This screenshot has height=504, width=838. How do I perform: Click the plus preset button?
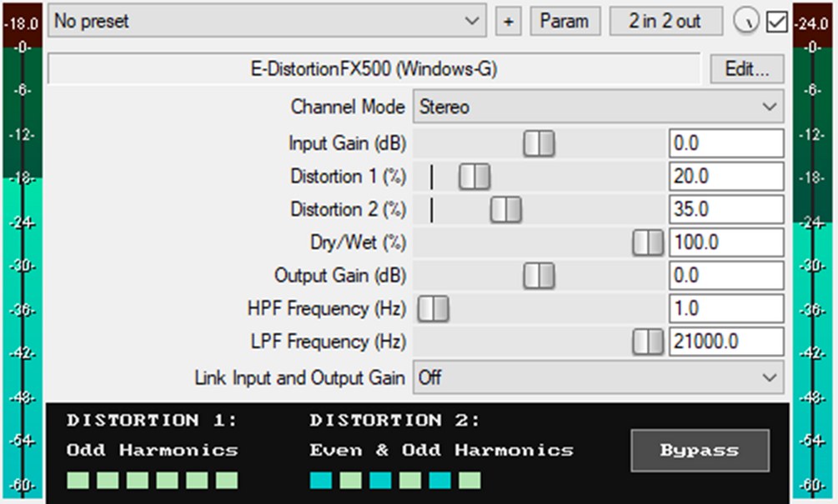pyautogui.click(x=509, y=22)
